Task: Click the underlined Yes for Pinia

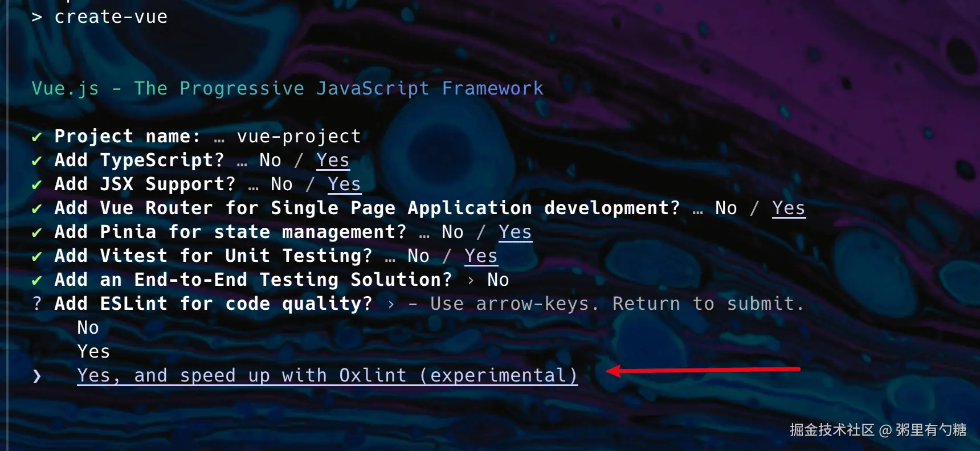Action: click(x=515, y=232)
